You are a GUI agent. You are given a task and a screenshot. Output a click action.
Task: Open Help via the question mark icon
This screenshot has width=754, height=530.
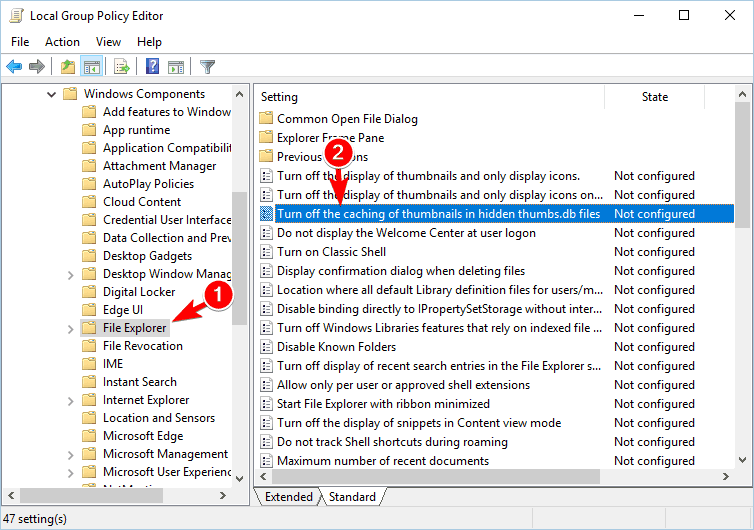point(152,66)
